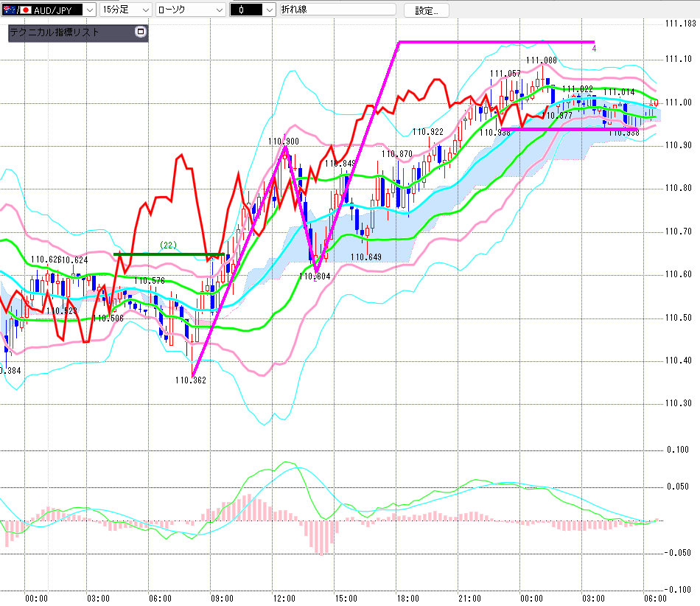Viewport: 700px width, 606px height.
Task: Click the 110.362 low price label
Action: coord(191,380)
